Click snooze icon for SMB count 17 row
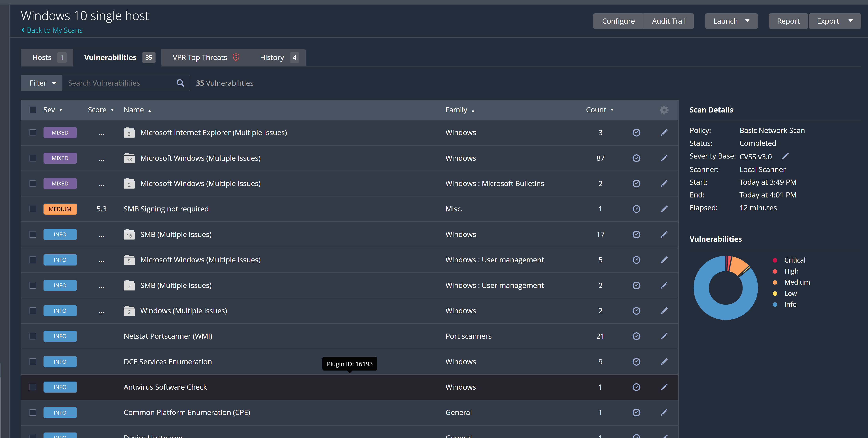Viewport: 868px width, 438px height. click(636, 234)
